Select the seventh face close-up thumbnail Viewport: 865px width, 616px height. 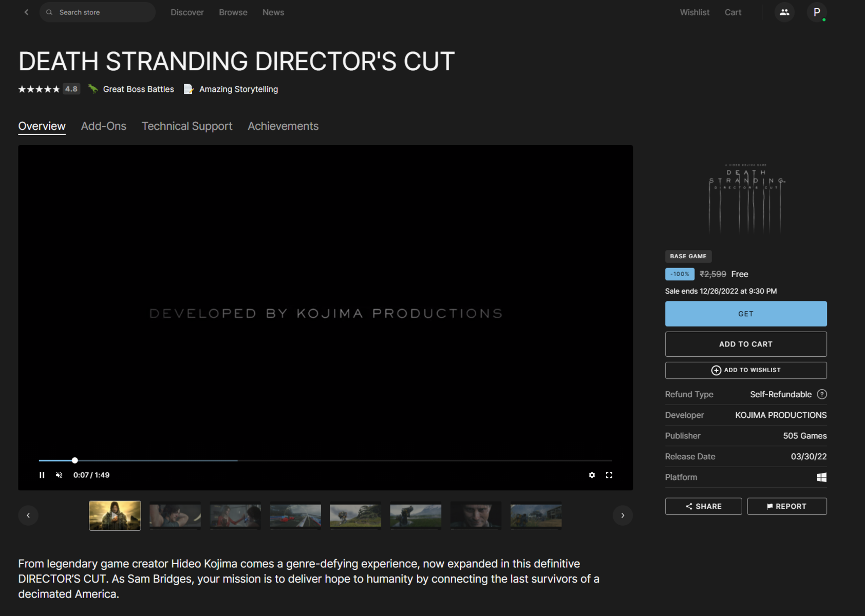click(x=476, y=515)
